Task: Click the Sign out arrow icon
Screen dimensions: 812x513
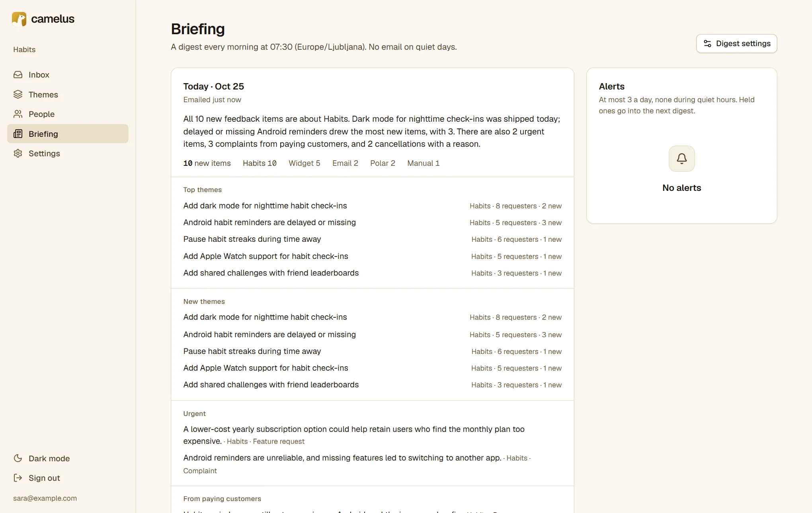Action: point(18,478)
